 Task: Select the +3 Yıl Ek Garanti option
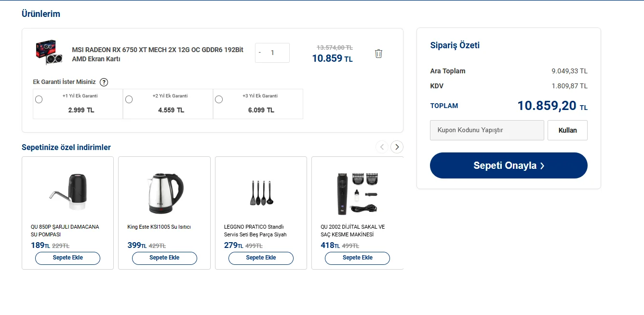pyautogui.click(x=219, y=99)
